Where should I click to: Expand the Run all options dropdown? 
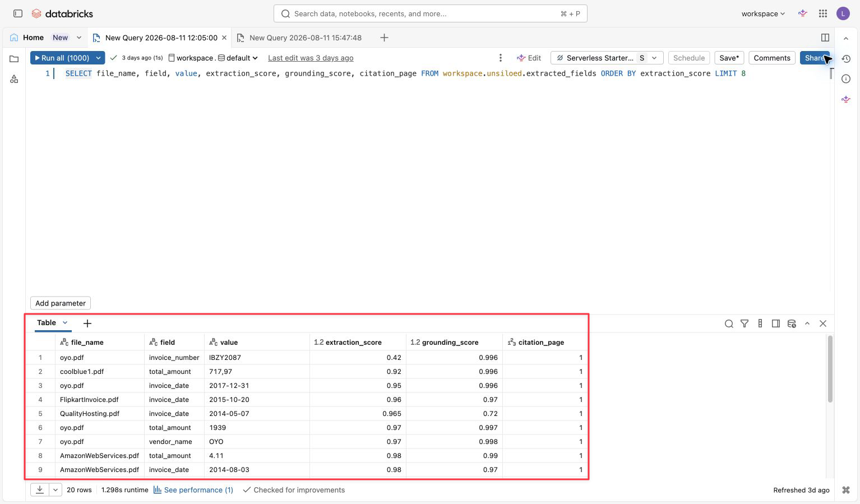pyautogui.click(x=98, y=58)
